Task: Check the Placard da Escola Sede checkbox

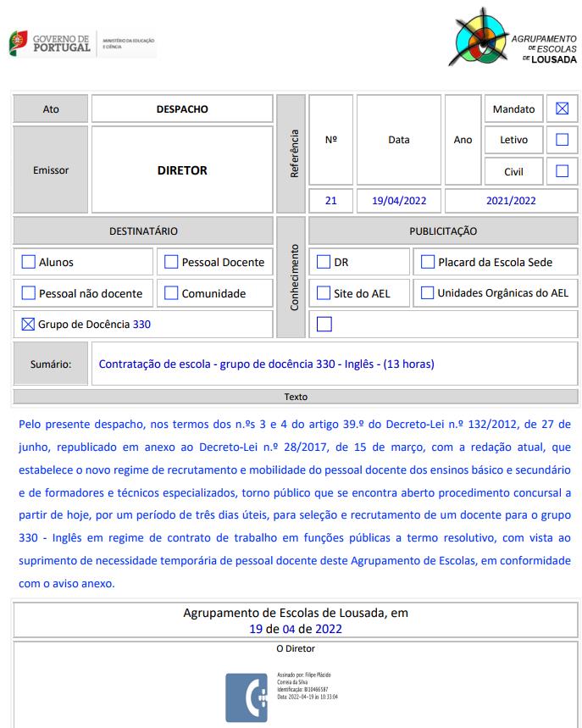Action: 428,262
